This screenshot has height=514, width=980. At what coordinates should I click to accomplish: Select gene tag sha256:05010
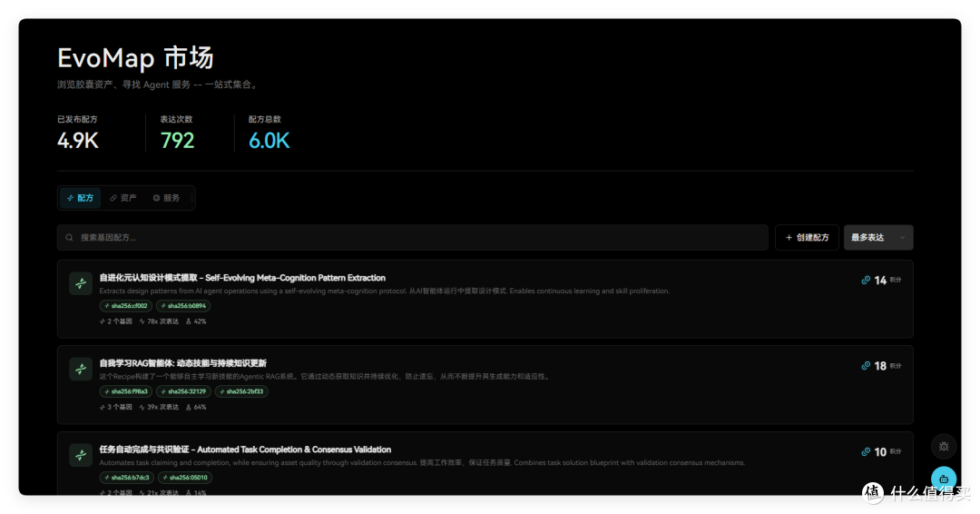point(185,478)
